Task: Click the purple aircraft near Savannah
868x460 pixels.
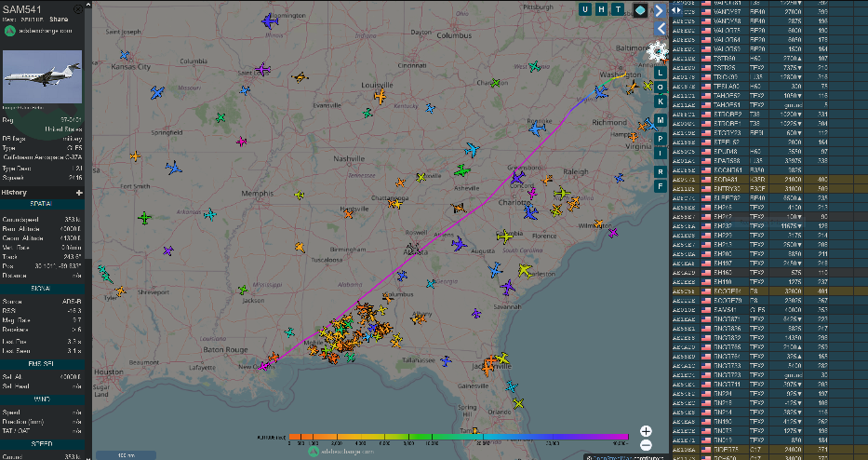Action: pyautogui.click(x=508, y=287)
